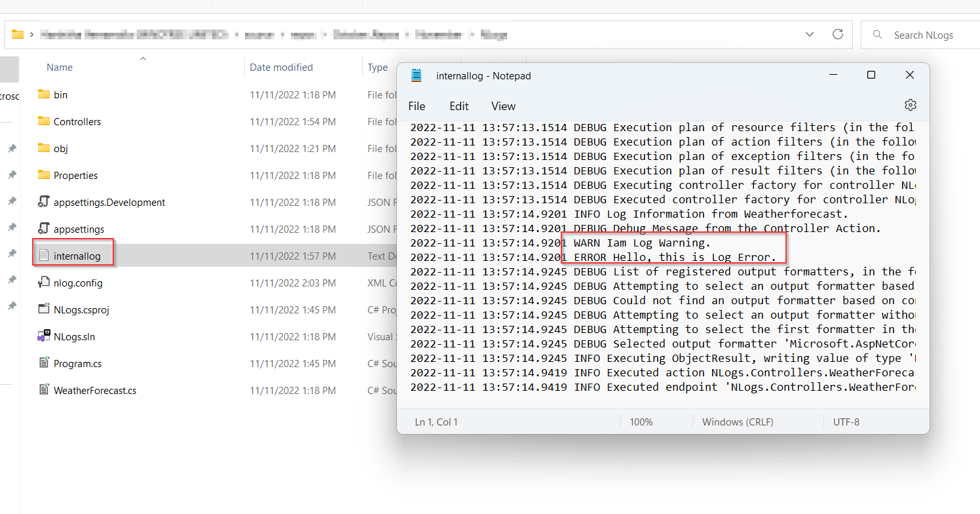Select the Program.cs file name
This screenshot has width=980, height=514.
click(77, 364)
